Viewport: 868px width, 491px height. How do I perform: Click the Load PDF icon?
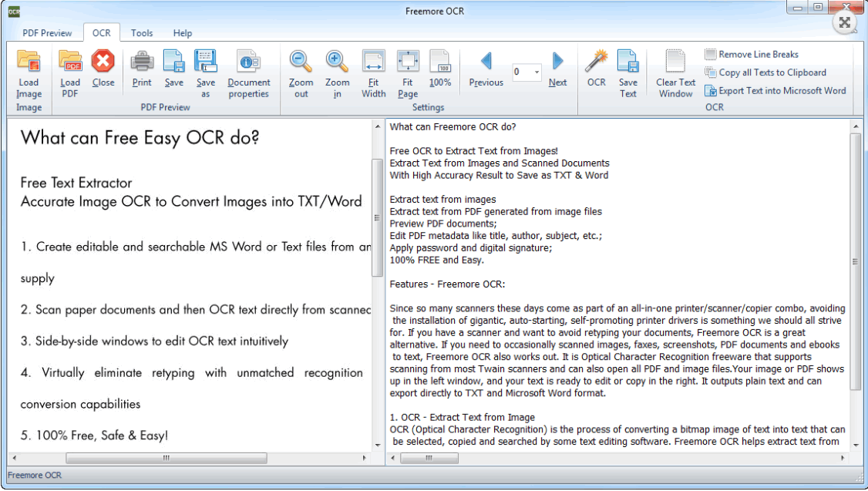(70, 61)
